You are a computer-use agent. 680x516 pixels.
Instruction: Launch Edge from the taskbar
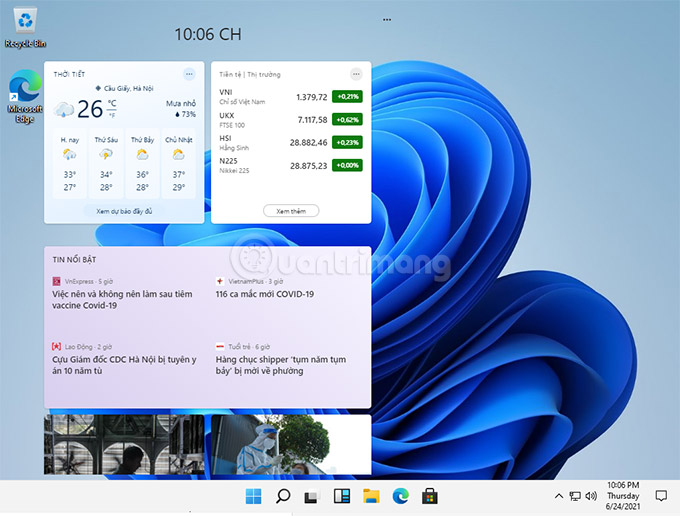coord(400,496)
